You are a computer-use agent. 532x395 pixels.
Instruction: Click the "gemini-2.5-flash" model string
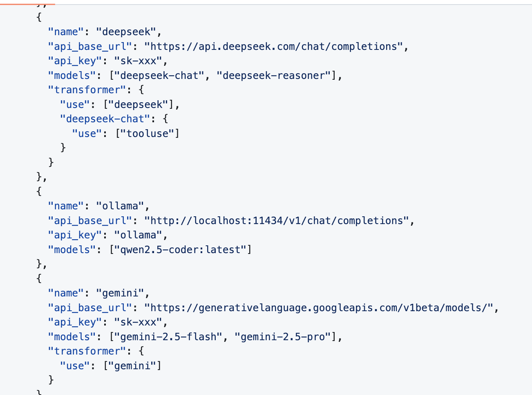[x=168, y=337]
